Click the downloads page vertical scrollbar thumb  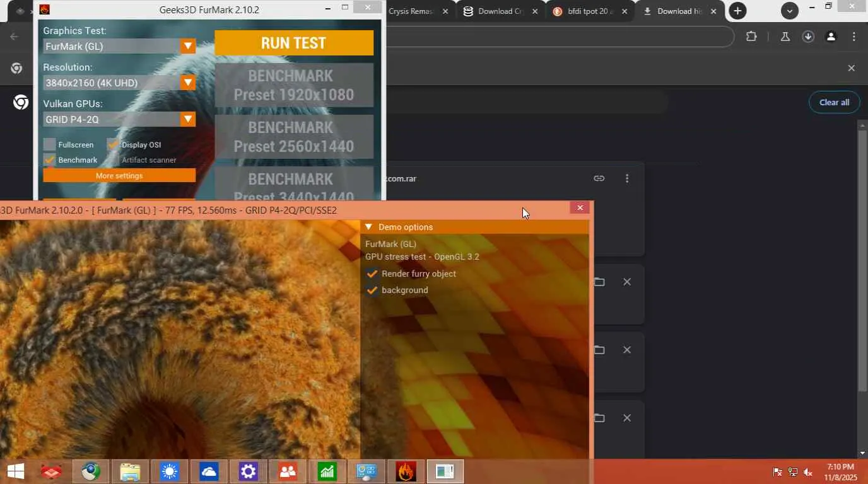pos(862,260)
